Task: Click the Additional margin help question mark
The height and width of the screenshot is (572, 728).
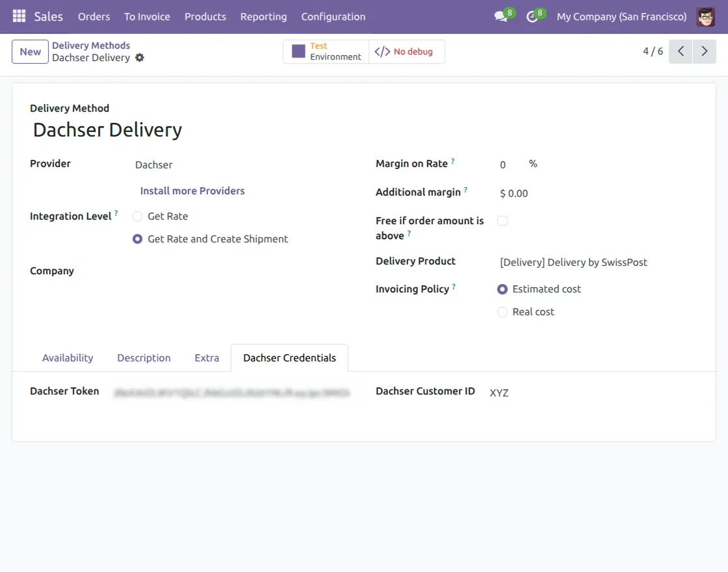Action: point(465,189)
